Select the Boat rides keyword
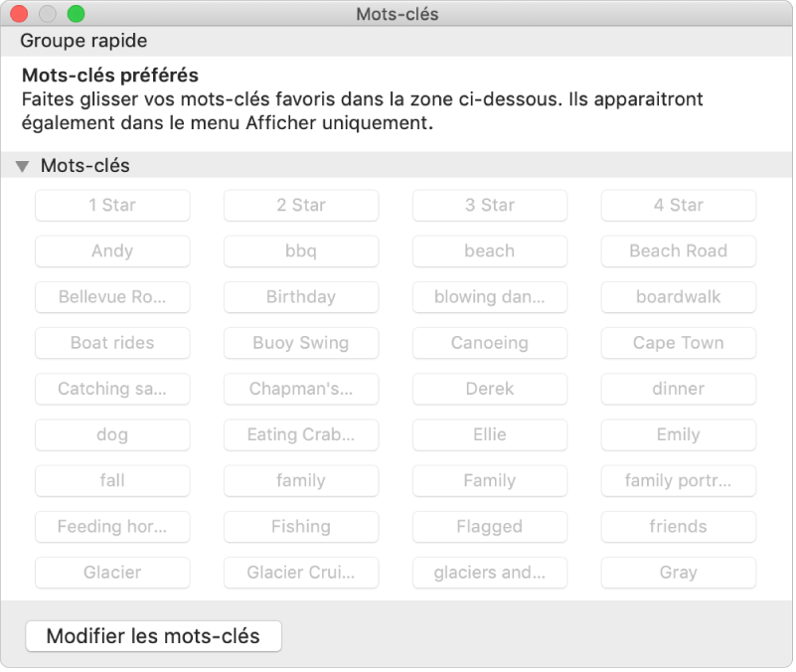The width and height of the screenshot is (796, 672). (x=111, y=343)
